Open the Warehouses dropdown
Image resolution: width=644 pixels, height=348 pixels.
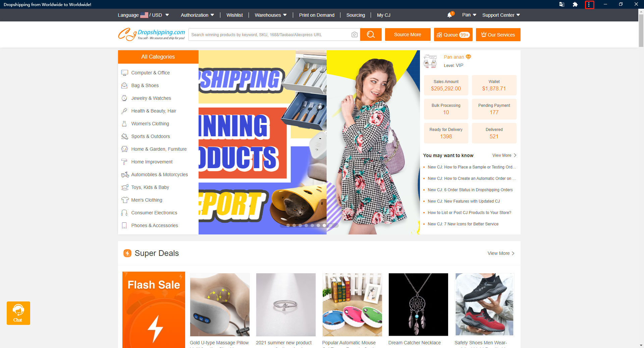[x=270, y=15]
